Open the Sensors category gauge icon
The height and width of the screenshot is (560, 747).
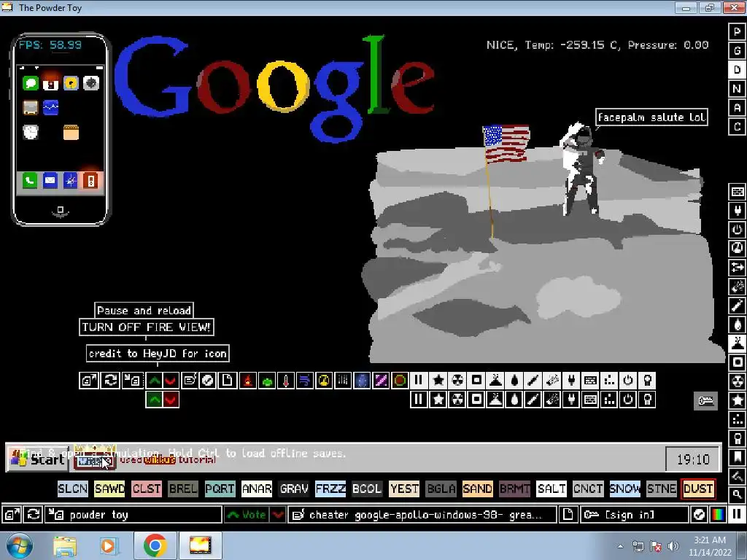click(737, 249)
